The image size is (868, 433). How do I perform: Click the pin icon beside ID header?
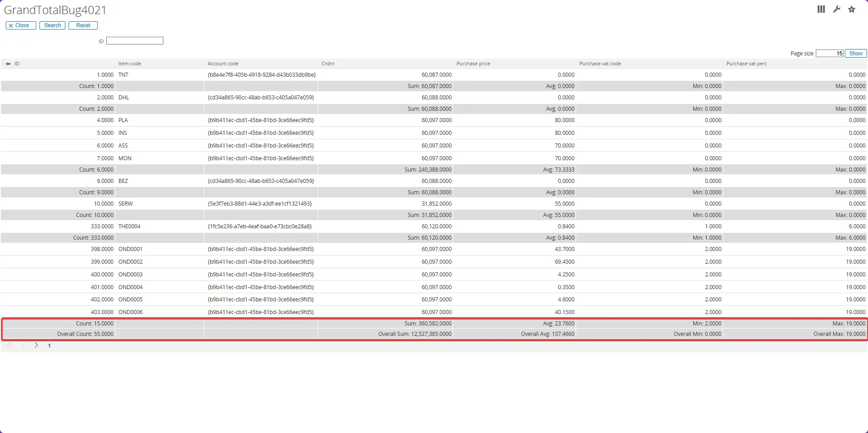(8, 64)
